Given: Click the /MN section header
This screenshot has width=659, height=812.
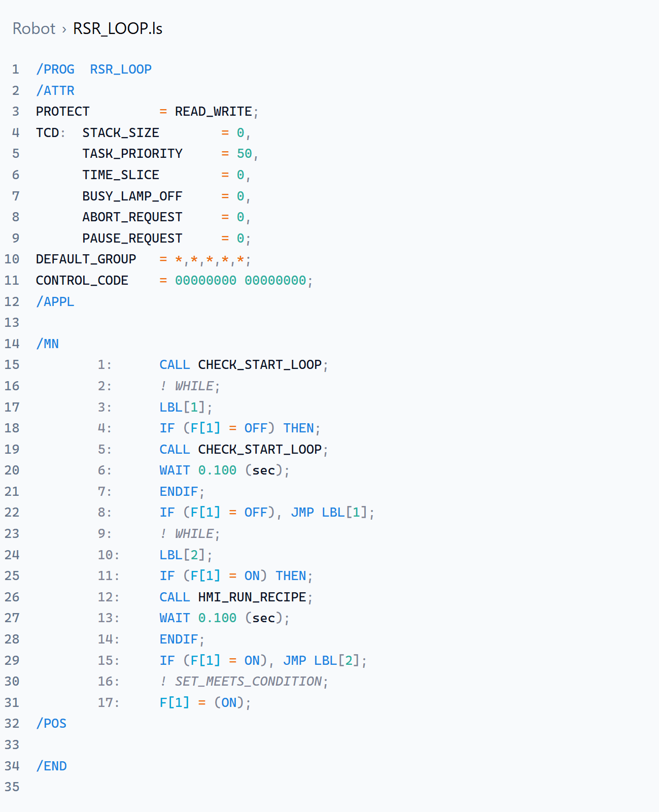Looking at the screenshot, I should click(48, 344).
